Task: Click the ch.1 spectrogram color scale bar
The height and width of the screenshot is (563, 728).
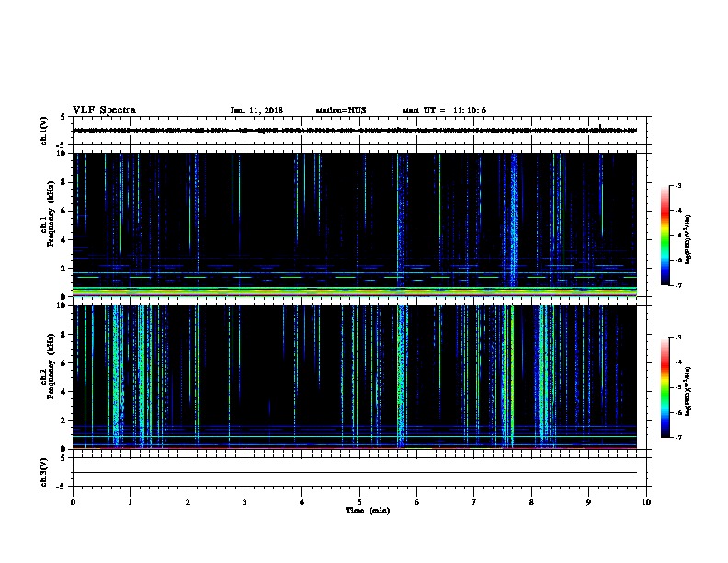Action: pos(665,236)
